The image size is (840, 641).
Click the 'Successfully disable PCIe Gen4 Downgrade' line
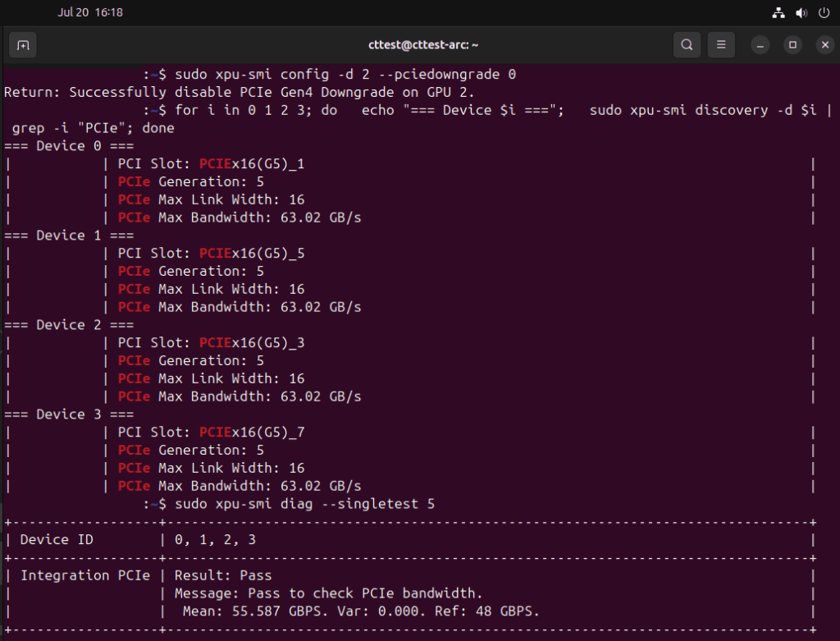pos(239,92)
